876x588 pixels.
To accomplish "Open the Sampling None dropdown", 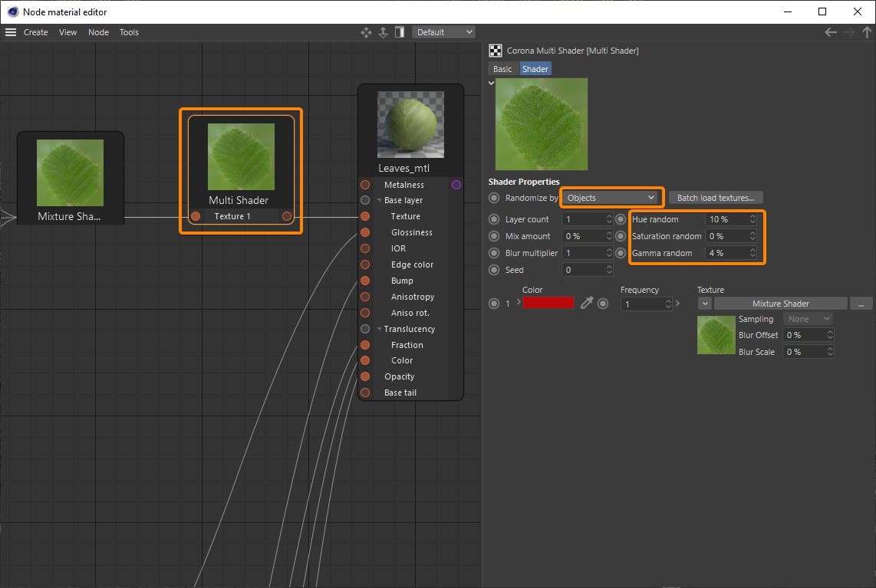I will 808,319.
